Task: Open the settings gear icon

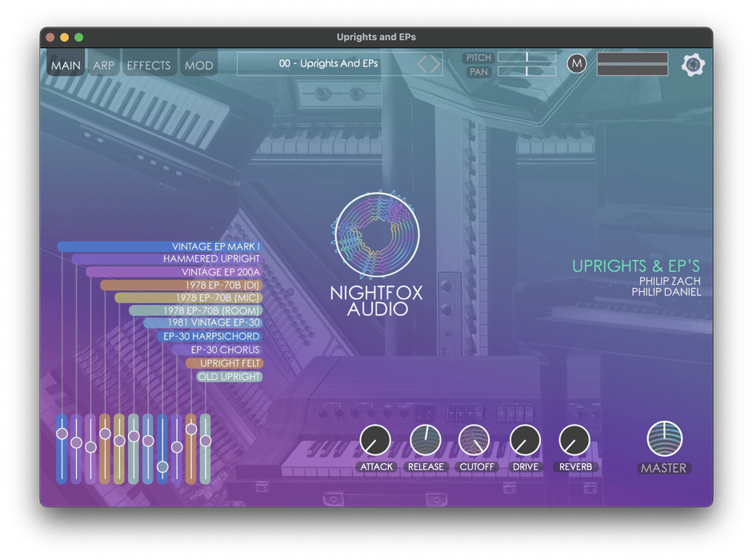Action: coord(693,65)
